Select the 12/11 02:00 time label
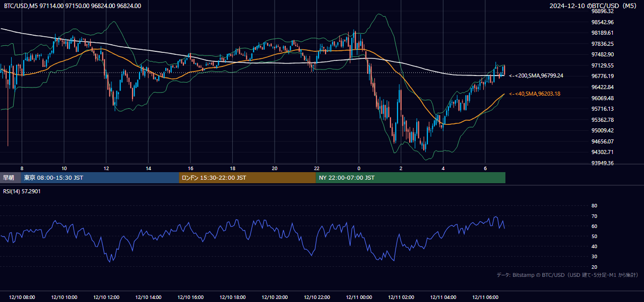 401,297
